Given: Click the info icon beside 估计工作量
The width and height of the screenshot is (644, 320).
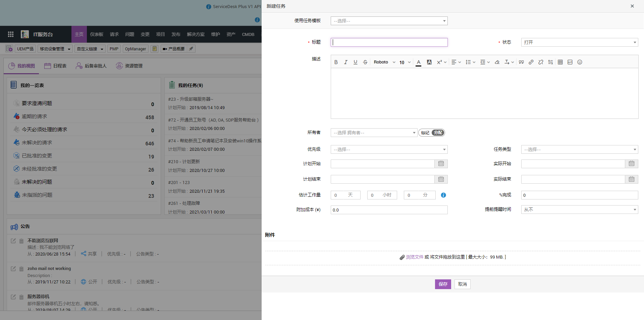Looking at the screenshot, I should click(443, 195).
